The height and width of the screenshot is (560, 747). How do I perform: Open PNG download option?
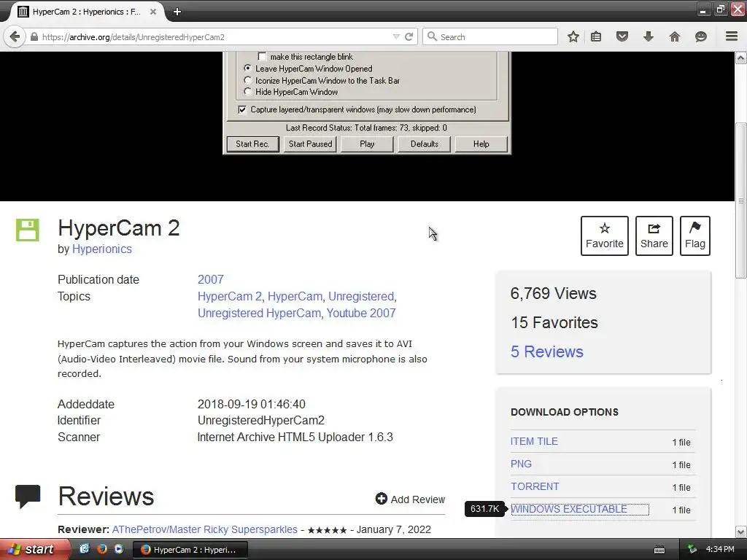coord(521,464)
